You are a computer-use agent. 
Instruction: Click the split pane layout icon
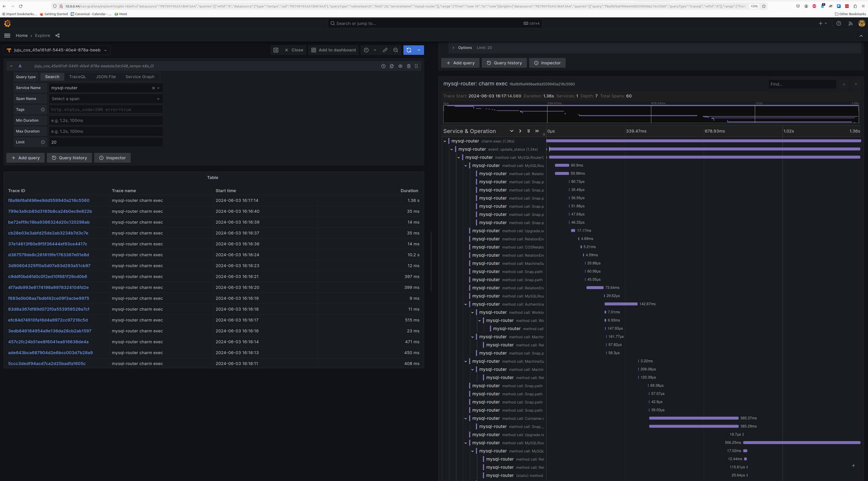(276, 50)
